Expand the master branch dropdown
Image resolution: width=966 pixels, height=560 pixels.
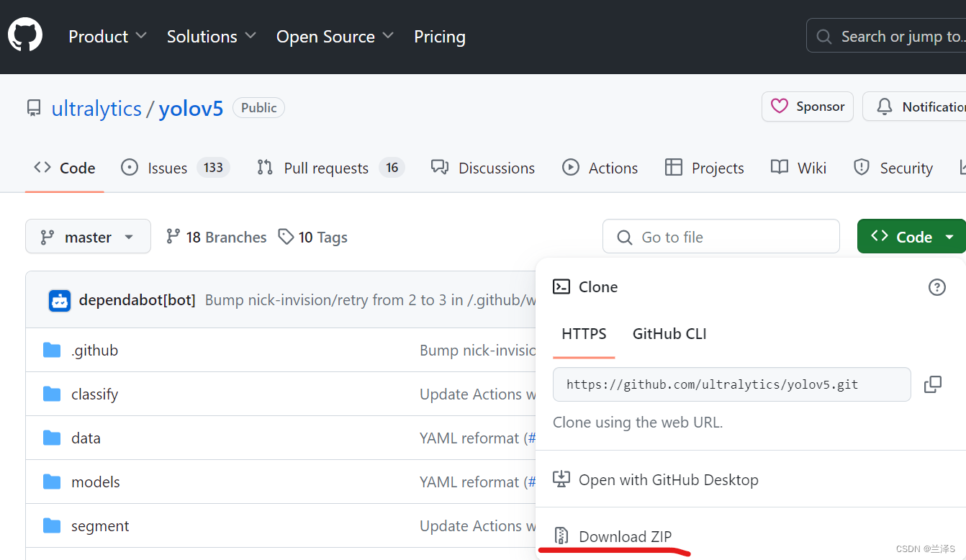pos(88,237)
